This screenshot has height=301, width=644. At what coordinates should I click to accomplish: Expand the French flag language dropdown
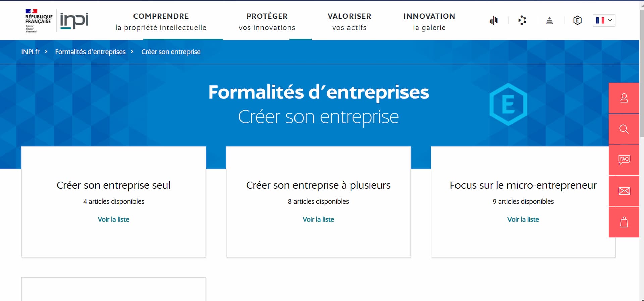click(x=604, y=20)
